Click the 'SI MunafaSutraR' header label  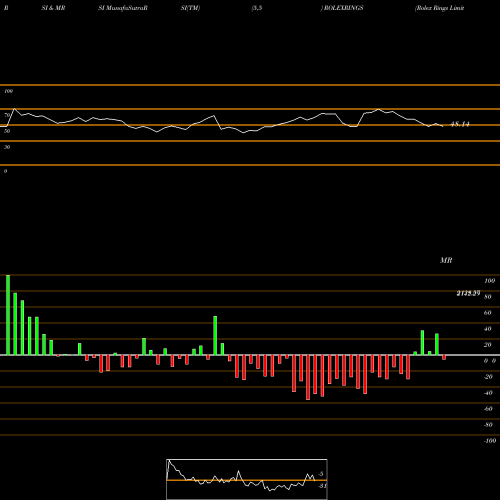click(123, 8)
